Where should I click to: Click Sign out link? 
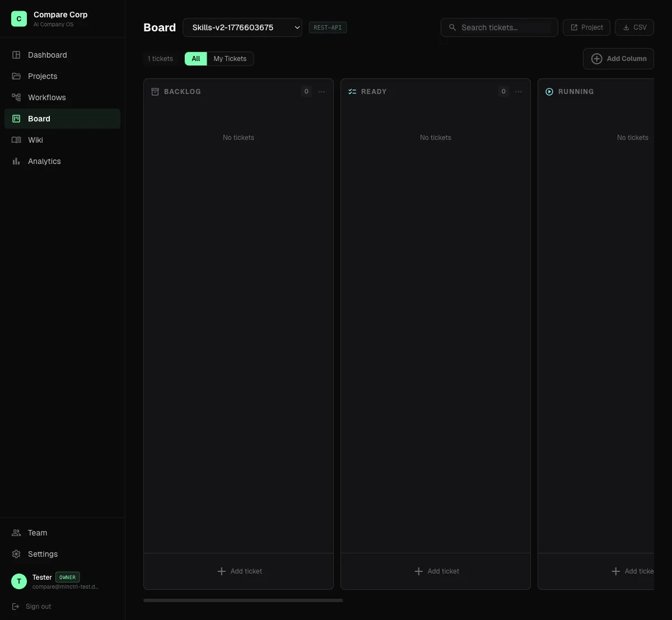(32, 607)
